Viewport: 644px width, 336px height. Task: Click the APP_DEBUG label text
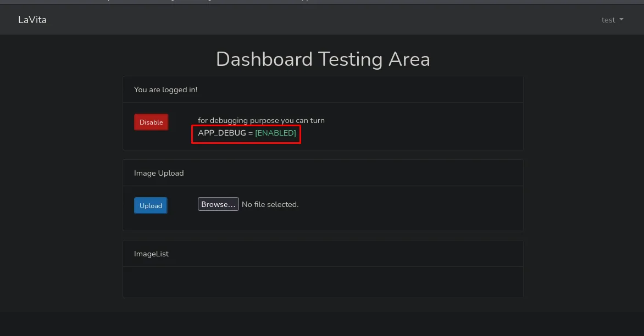pyautogui.click(x=222, y=133)
